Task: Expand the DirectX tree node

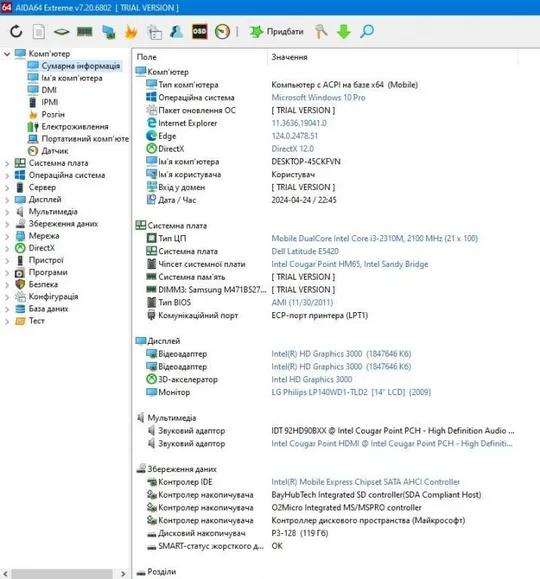Action: (7, 248)
